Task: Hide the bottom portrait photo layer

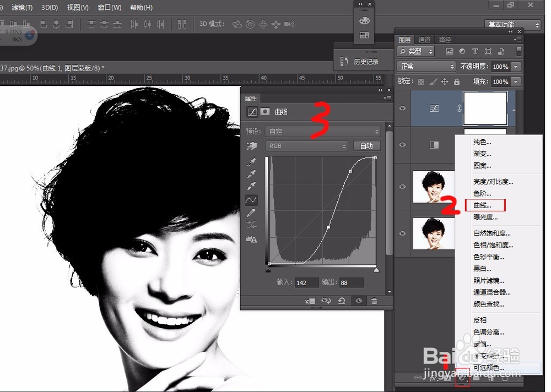Action: tap(402, 233)
